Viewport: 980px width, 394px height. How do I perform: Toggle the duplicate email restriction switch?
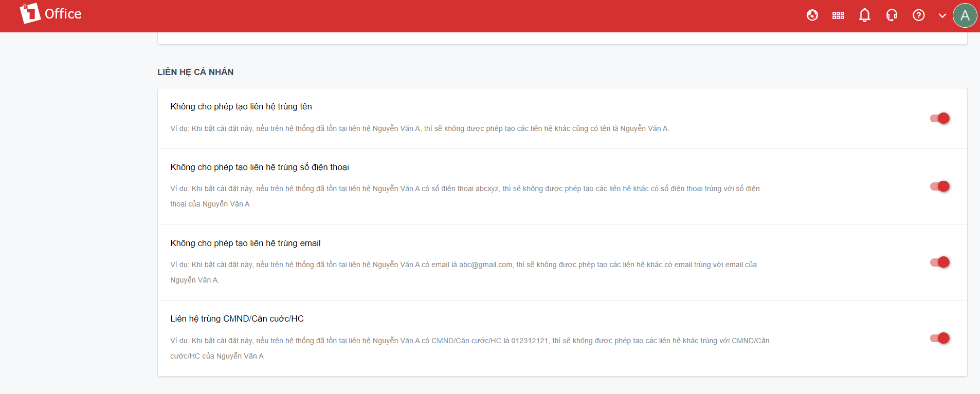[x=940, y=262]
